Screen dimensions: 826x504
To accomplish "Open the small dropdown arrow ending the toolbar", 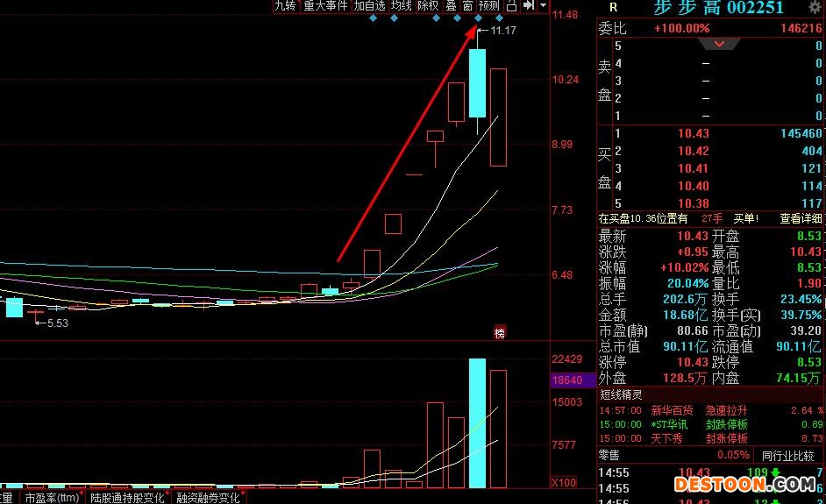I will coord(543,6).
